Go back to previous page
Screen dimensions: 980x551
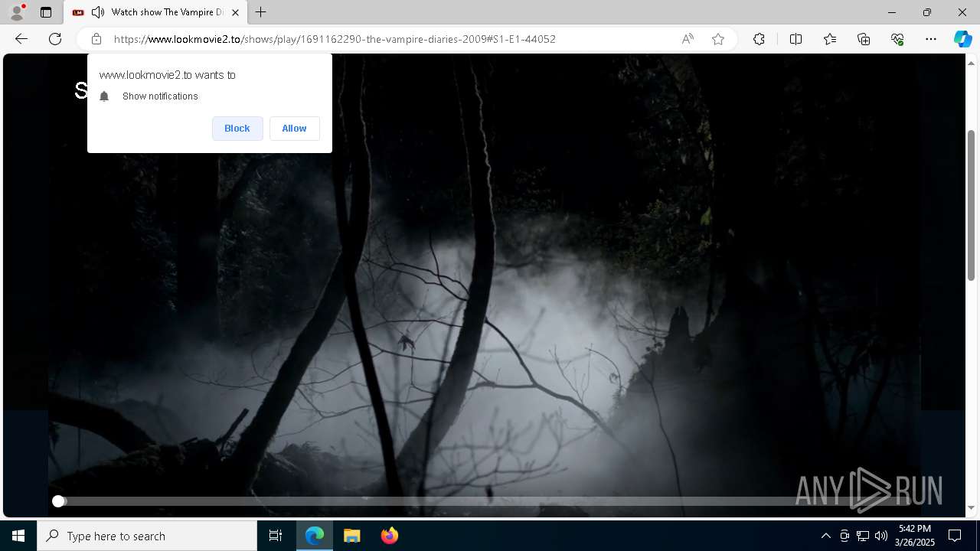[21, 39]
